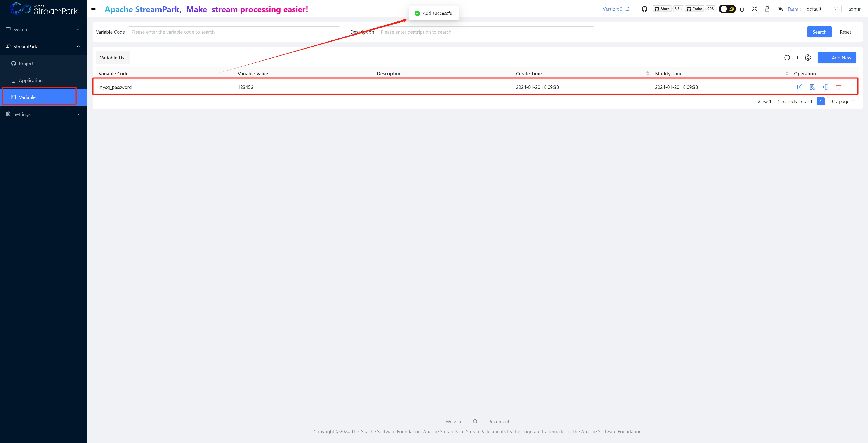
Task: Expand the System sidebar menu
Action: click(43, 29)
